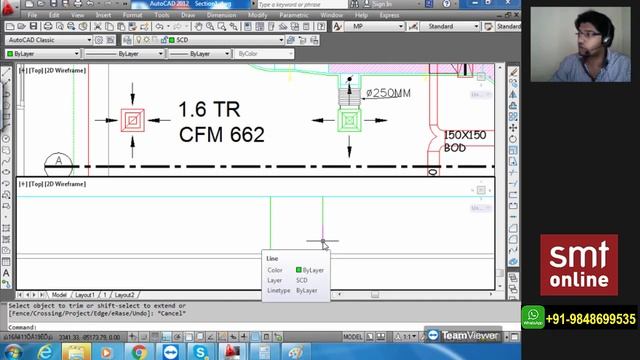Select the Multiline Text A tool
Screen dimensions: 640x360
[6, 272]
